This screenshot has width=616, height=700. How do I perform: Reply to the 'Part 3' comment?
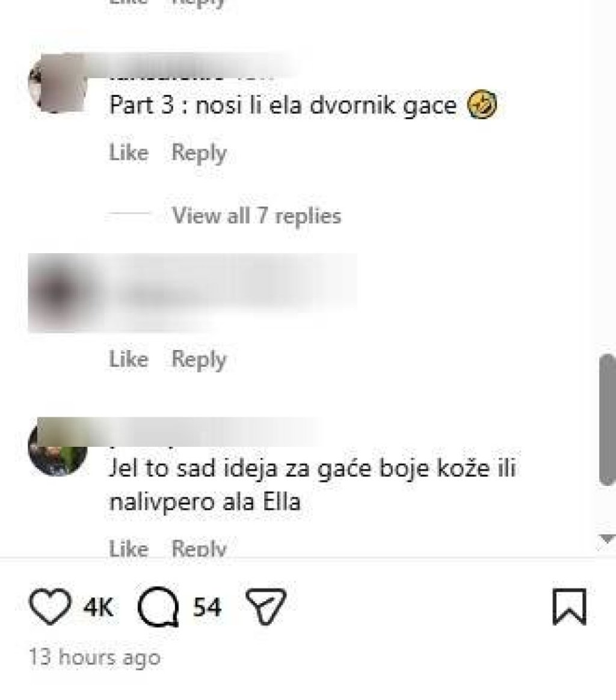(x=199, y=153)
